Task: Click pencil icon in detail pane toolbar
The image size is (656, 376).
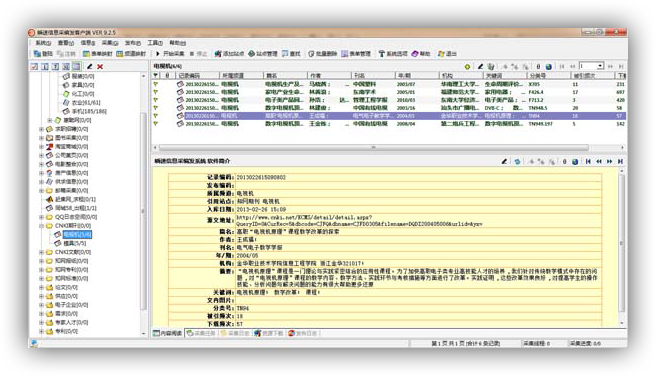Action: 505,161
